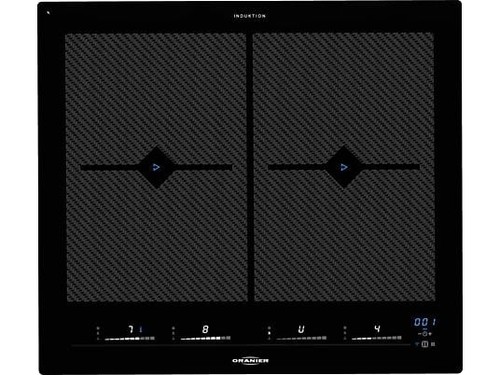Tap the power level digit 8
Screen dimensions: 500x375
[x=205, y=329]
